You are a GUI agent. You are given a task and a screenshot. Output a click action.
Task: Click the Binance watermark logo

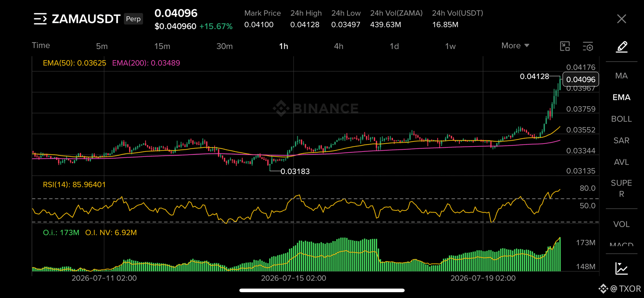point(316,108)
